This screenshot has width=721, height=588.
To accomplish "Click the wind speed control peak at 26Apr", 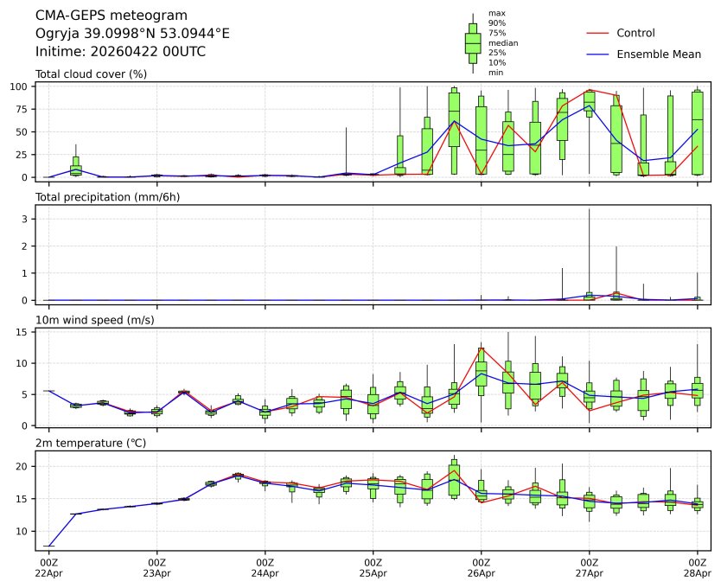I will pyautogui.click(x=482, y=348).
